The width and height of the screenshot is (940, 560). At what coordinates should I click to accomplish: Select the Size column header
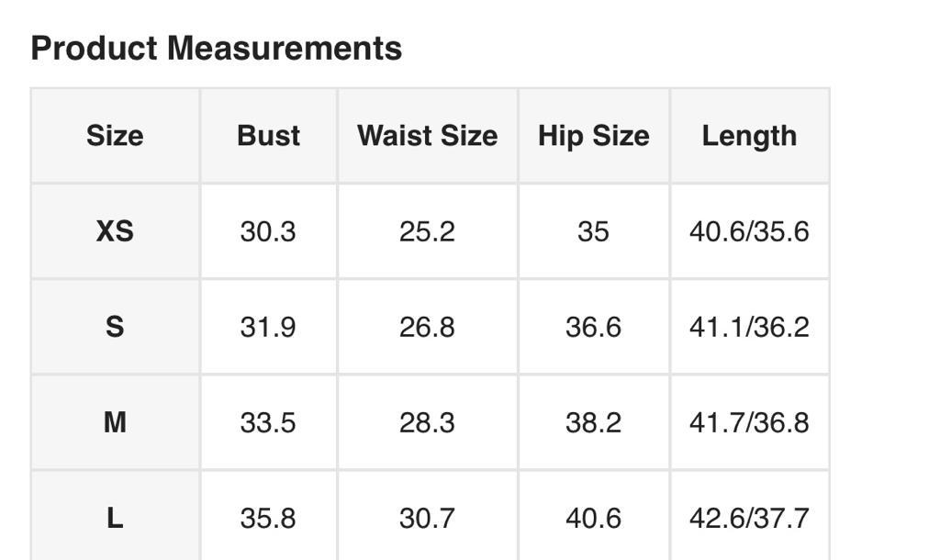[115, 136]
